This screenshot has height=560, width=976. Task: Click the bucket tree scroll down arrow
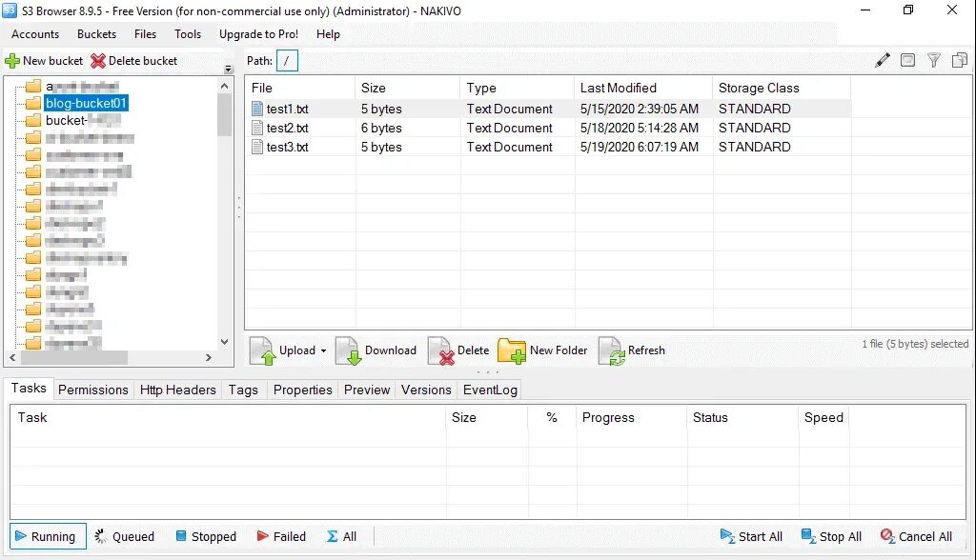pos(225,342)
